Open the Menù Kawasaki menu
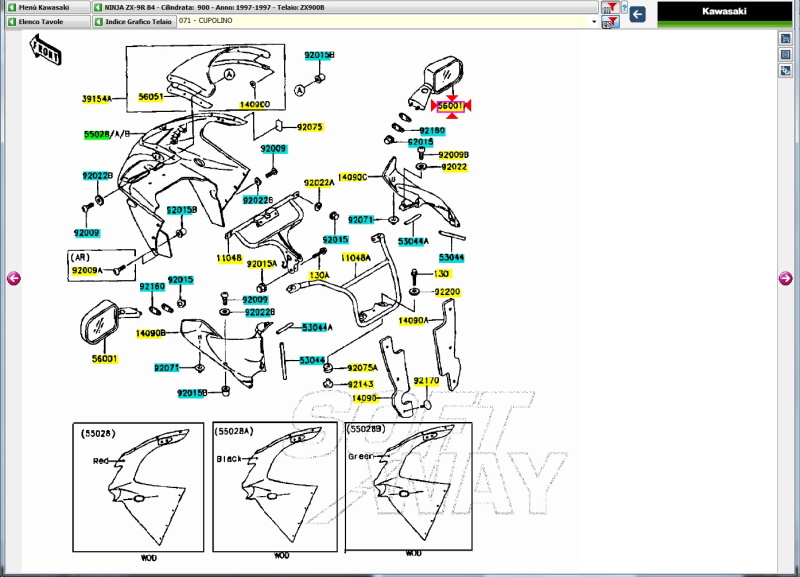The height and width of the screenshot is (577, 800). (45, 7)
